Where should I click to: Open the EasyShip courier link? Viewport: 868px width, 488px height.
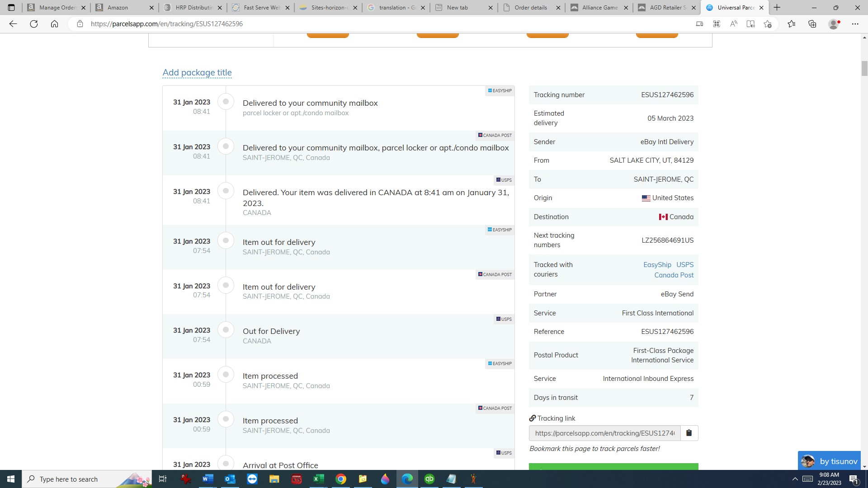pyautogui.click(x=657, y=265)
